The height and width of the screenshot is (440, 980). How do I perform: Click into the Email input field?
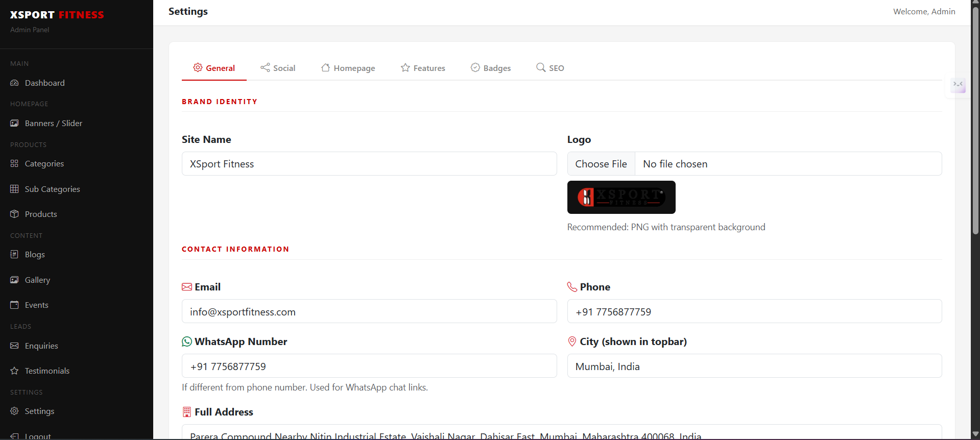click(369, 311)
